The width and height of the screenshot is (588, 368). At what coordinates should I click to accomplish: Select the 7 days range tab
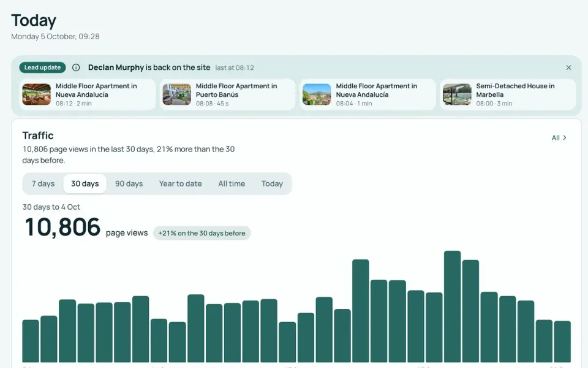43,183
